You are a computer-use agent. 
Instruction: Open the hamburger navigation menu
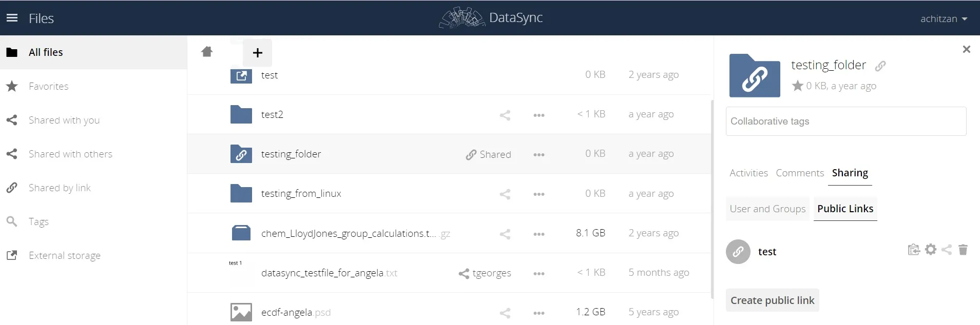click(x=12, y=18)
